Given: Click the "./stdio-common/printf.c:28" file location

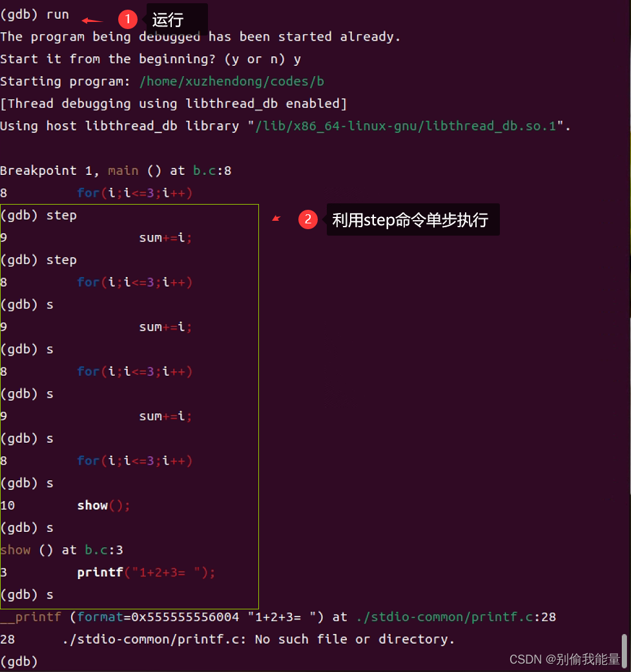Looking at the screenshot, I should pyautogui.click(x=456, y=616).
